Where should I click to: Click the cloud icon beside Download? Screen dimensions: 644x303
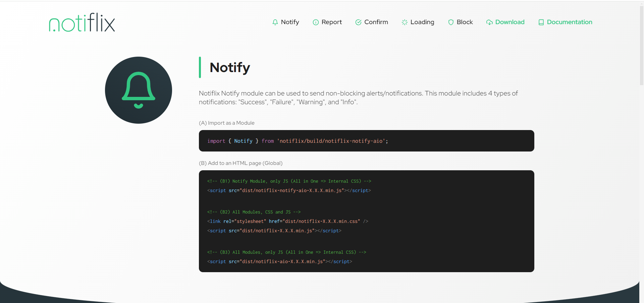(x=489, y=22)
